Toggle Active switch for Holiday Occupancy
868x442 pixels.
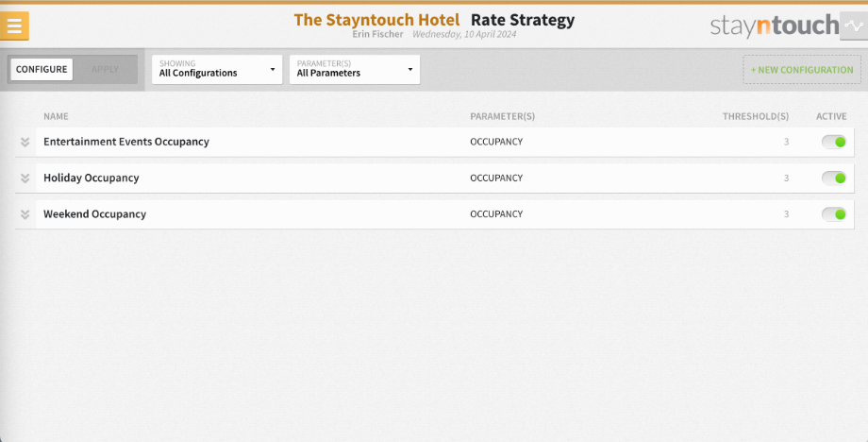834,178
